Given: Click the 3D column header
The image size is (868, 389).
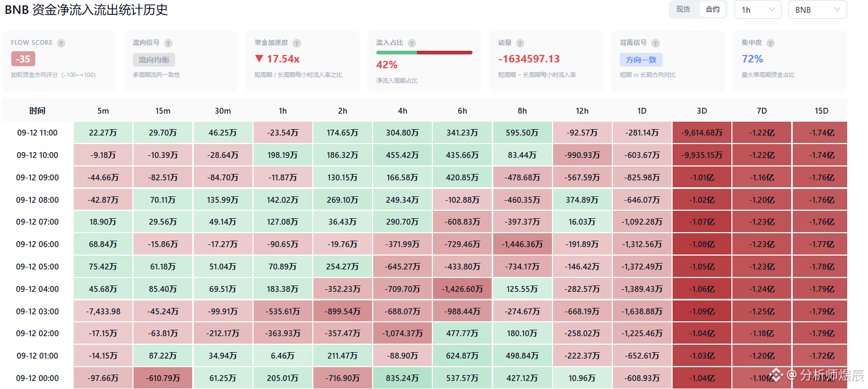Looking at the screenshot, I should (702, 111).
